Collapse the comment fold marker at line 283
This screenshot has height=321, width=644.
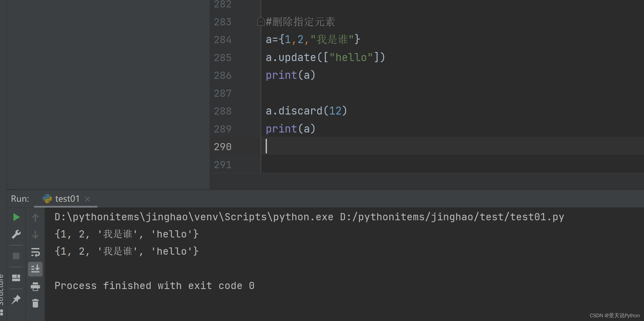[x=261, y=21]
